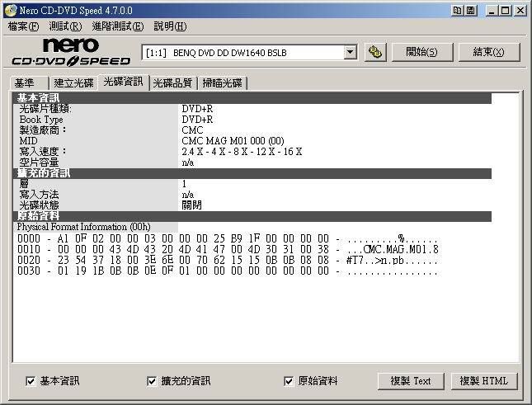This screenshot has height=405, width=532.
Task: Click Physical Format Information (00h) label
Action: [x=84, y=227]
